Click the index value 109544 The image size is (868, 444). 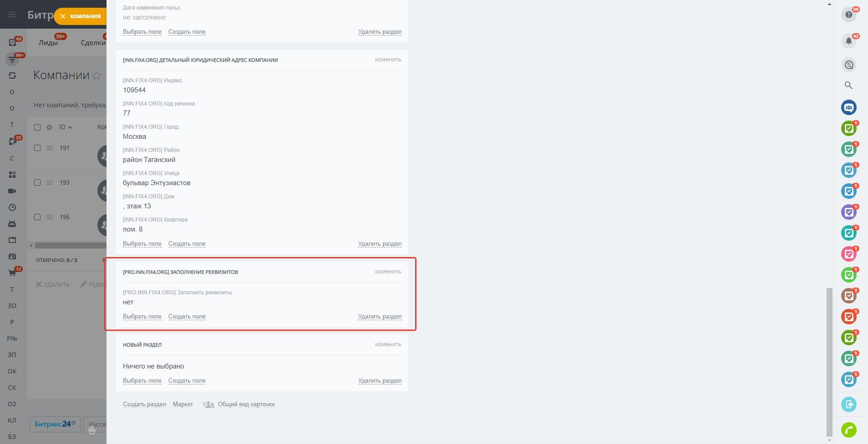pyautogui.click(x=134, y=90)
